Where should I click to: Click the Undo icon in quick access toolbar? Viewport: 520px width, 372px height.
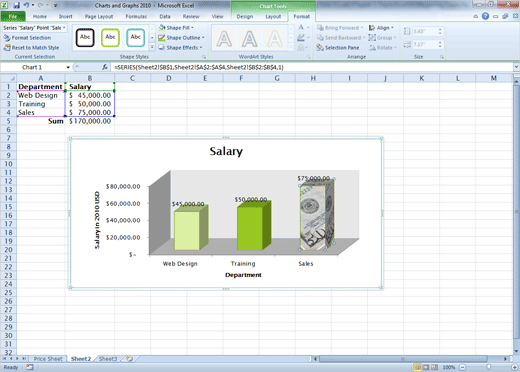pos(26,5)
